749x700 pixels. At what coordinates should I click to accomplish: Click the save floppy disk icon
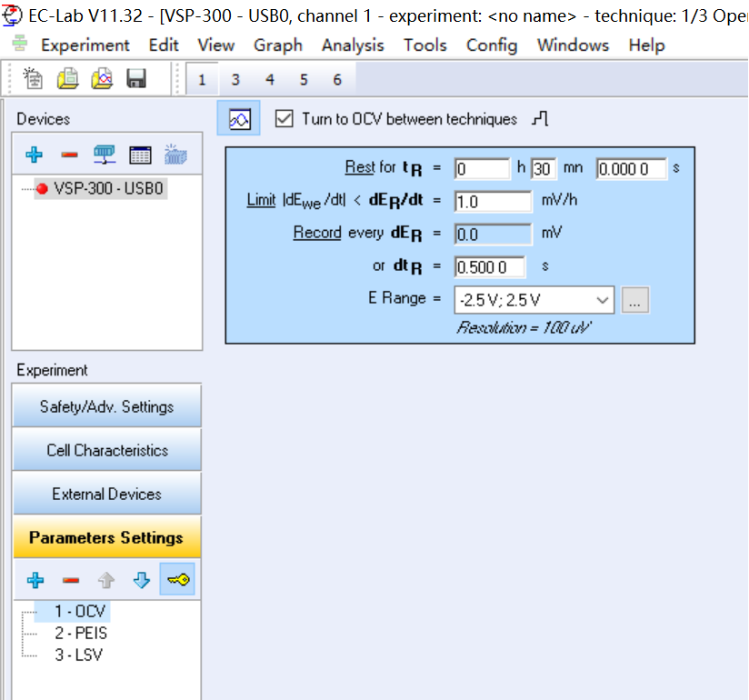136,79
